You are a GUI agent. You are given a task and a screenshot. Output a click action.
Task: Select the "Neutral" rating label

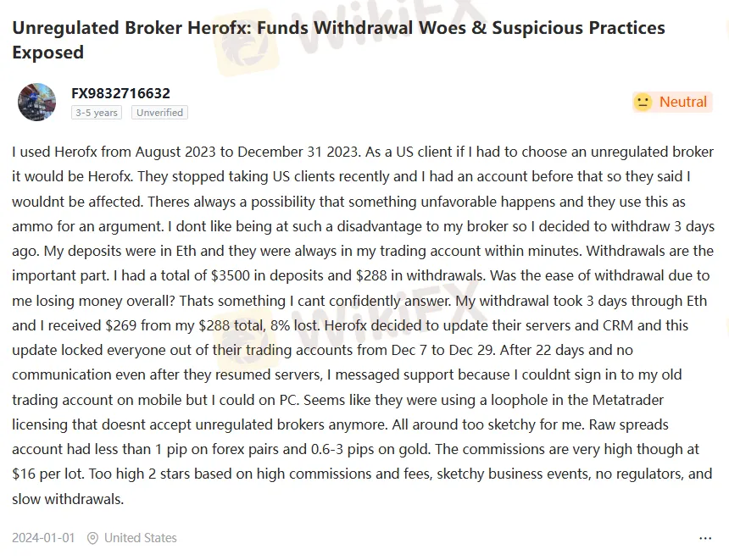point(682,102)
